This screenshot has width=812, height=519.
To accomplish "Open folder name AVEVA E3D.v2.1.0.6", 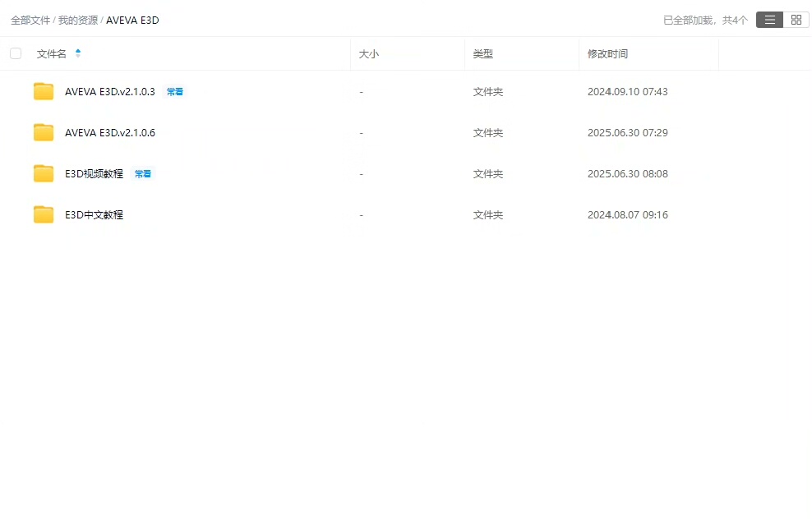I will pos(110,133).
